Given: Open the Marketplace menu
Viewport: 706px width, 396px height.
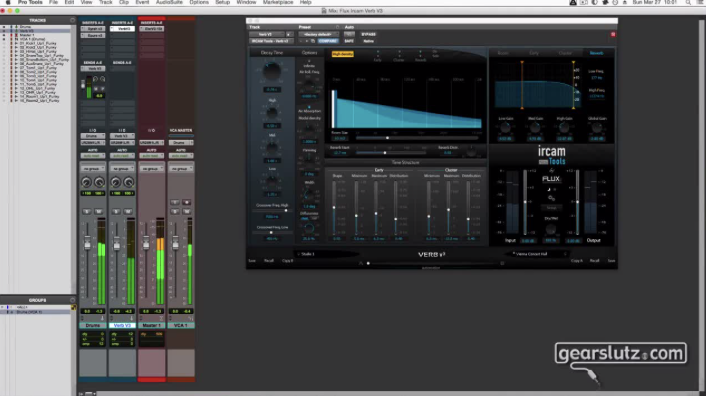Looking at the screenshot, I should (278, 2).
